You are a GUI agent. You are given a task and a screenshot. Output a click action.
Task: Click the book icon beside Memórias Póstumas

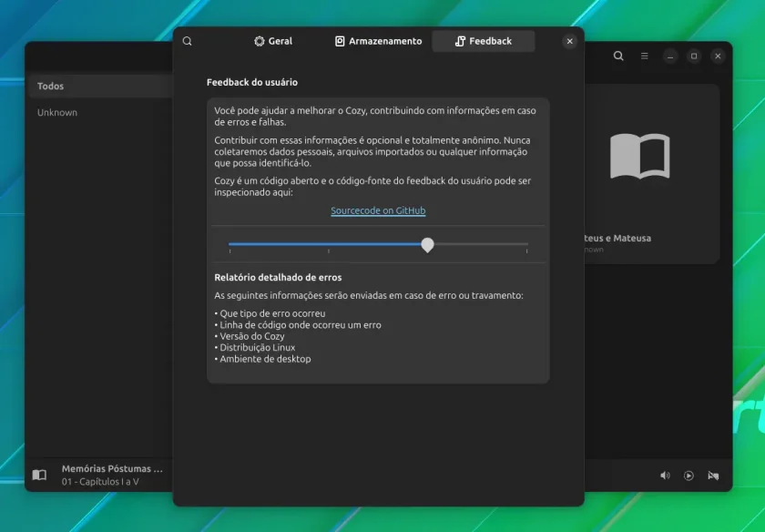[39, 475]
